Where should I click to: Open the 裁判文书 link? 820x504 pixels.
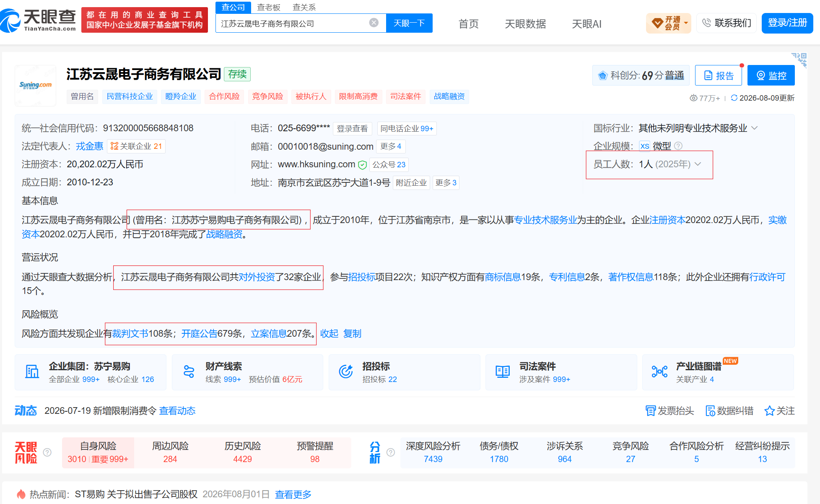click(x=130, y=334)
